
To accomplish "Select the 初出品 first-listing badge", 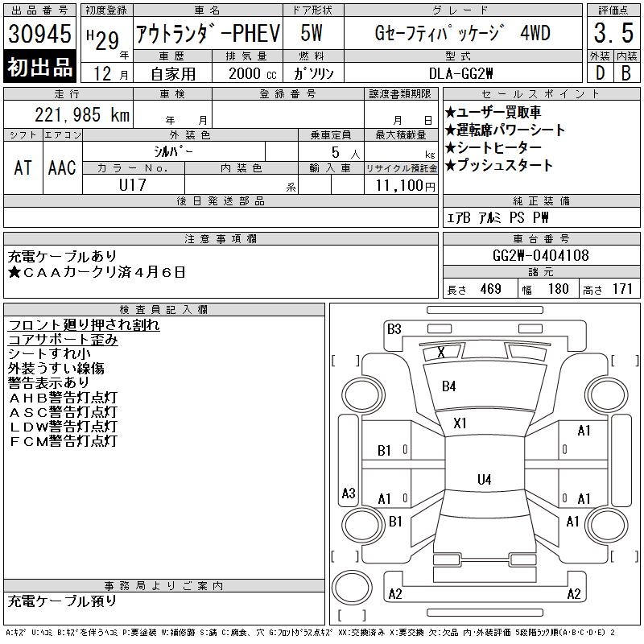I will (x=39, y=68).
